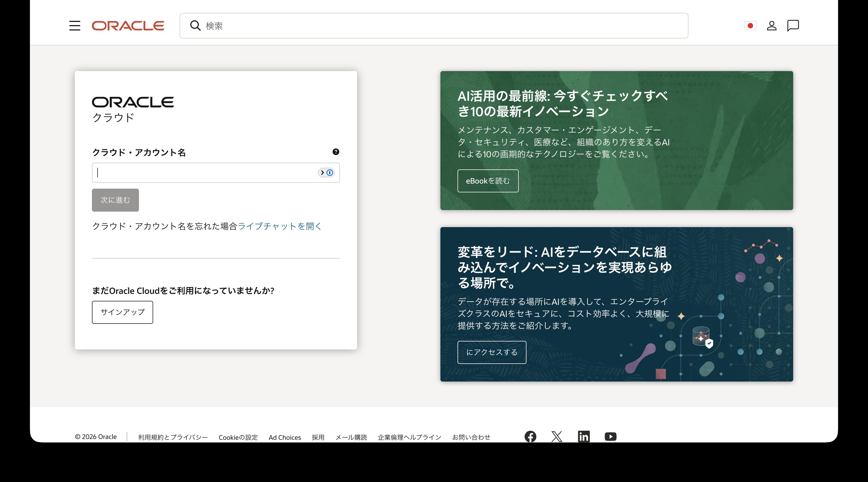Open the green AI活用の最前線 banner
The height and width of the screenshot is (482, 868).
point(617,141)
